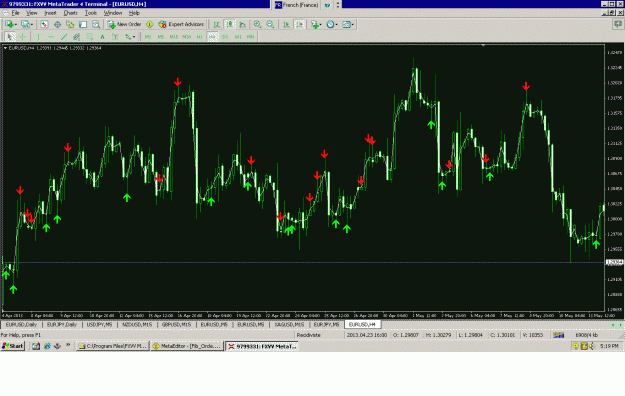Select the D1 timeframe
This screenshot has width=625, height=396.
225,37
